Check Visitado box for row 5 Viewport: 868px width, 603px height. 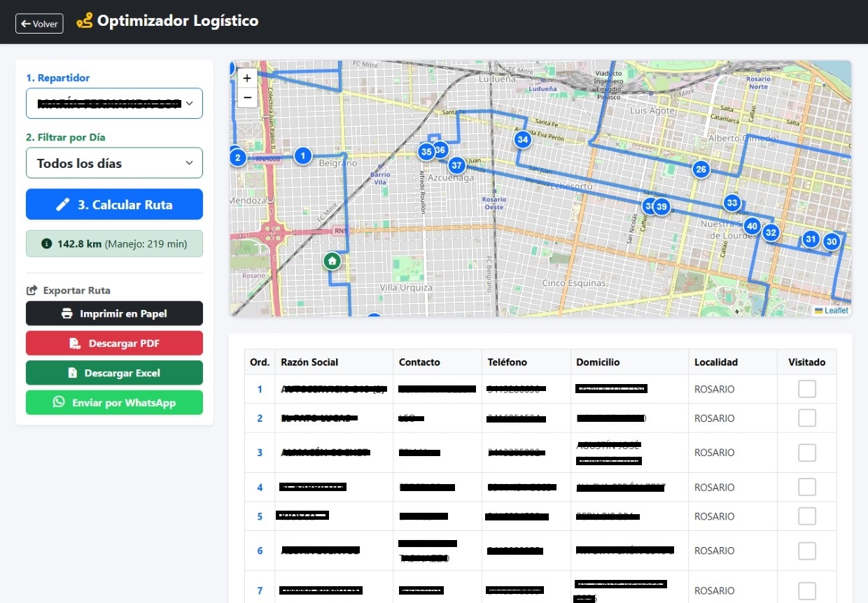pyautogui.click(x=807, y=516)
